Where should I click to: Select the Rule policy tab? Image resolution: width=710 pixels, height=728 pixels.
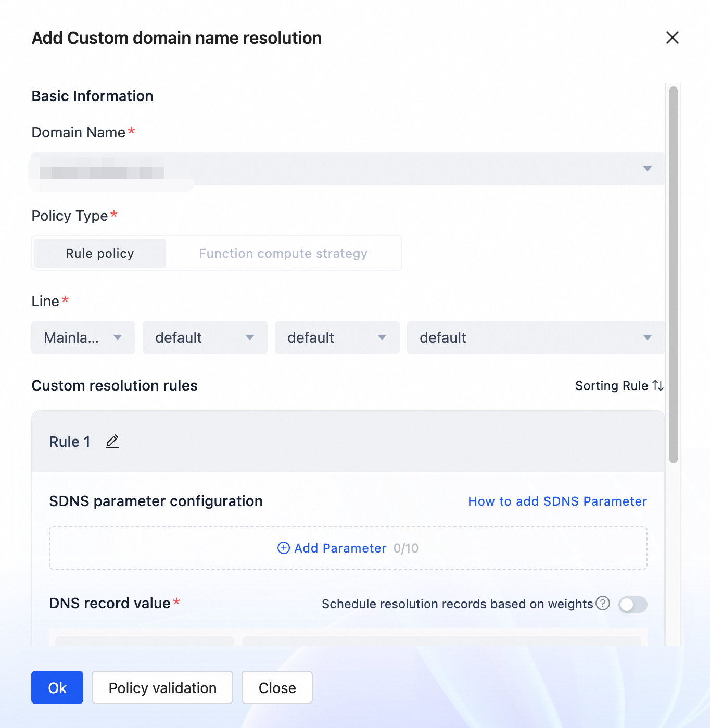click(100, 253)
